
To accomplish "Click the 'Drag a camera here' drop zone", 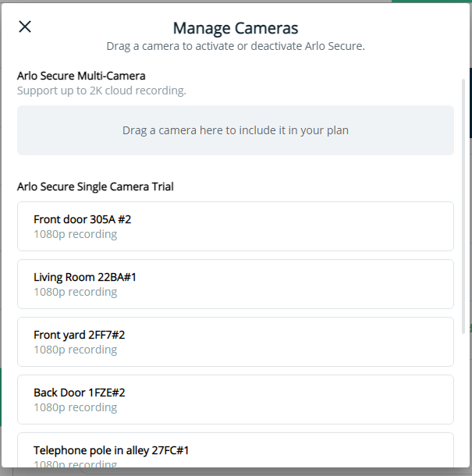I will point(236,130).
